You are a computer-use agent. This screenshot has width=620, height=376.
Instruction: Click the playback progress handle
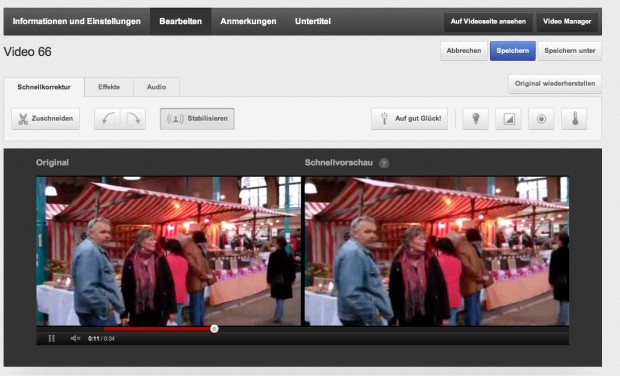point(214,329)
